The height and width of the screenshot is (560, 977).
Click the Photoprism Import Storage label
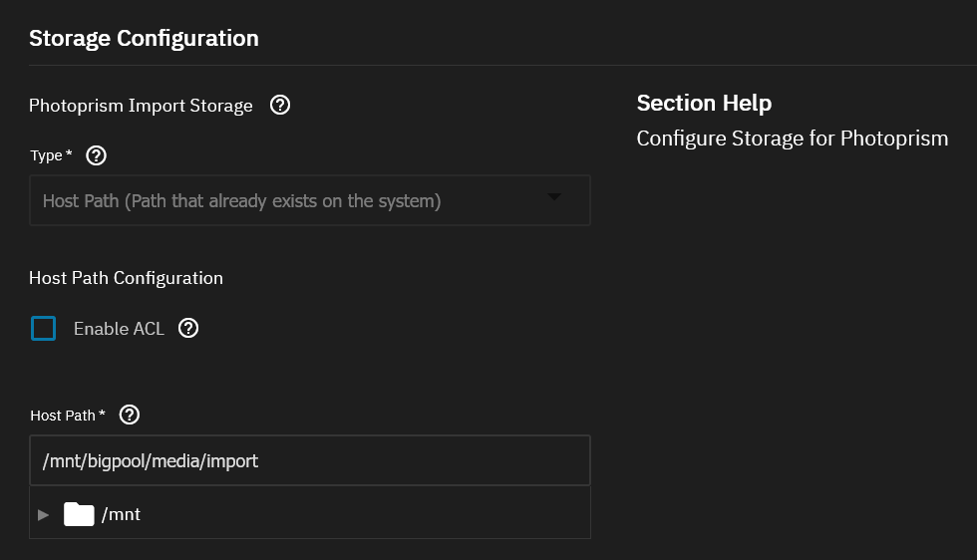[x=141, y=106]
